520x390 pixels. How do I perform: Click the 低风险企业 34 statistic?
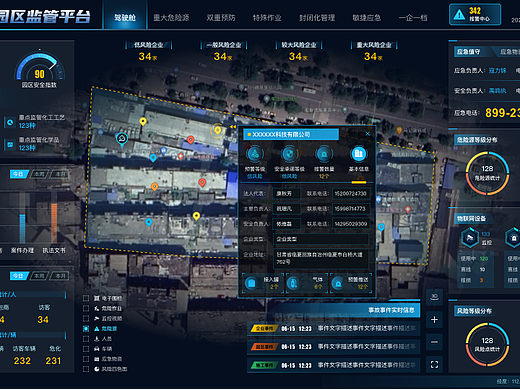[148, 51]
